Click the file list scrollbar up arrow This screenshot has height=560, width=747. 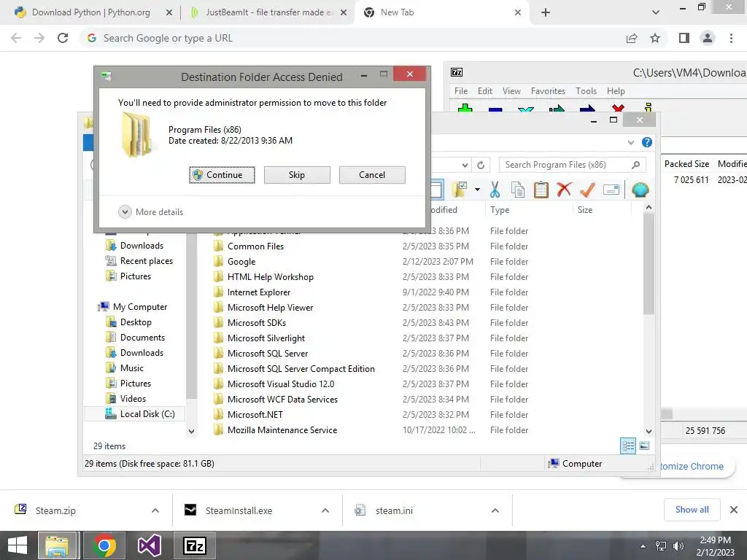click(649, 208)
